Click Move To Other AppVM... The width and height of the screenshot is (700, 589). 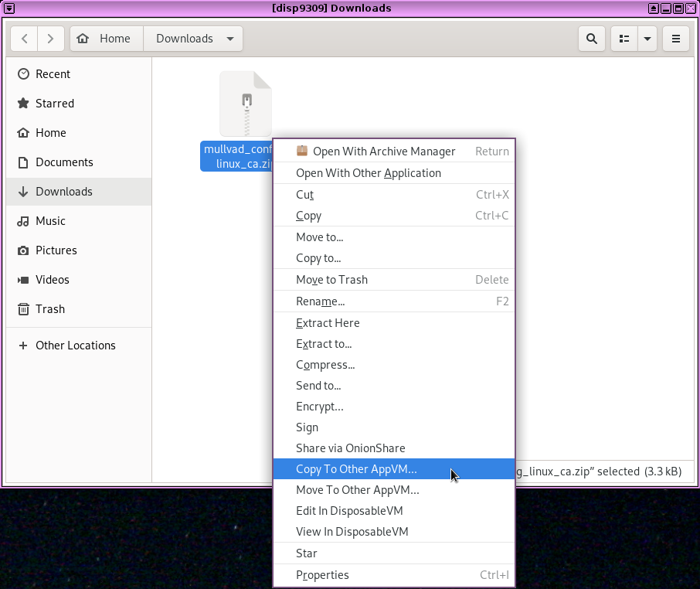[x=394, y=490]
